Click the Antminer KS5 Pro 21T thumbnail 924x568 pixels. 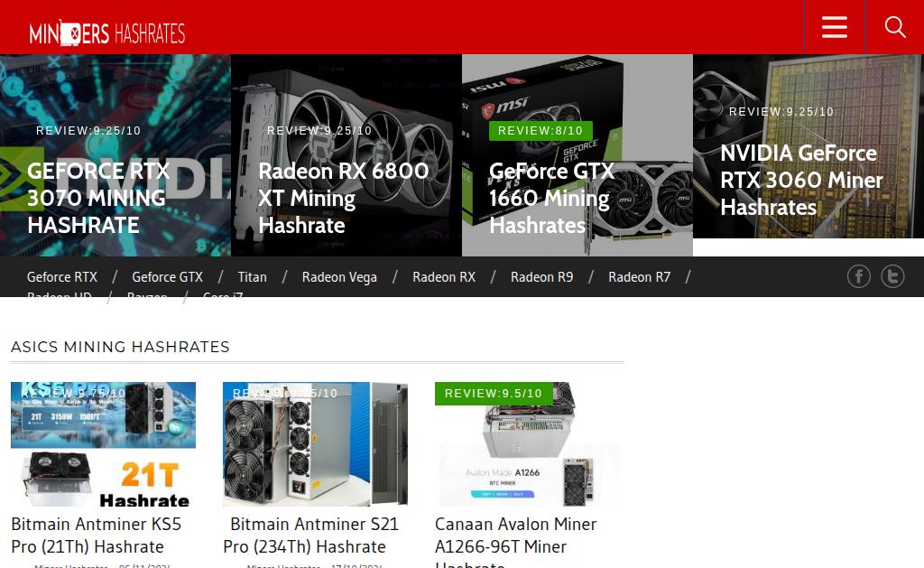pos(103,444)
